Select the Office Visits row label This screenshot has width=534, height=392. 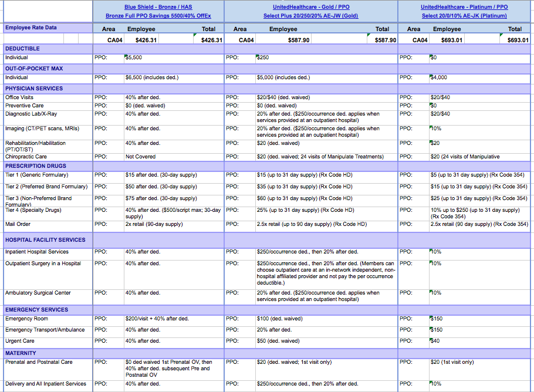point(48,97)
